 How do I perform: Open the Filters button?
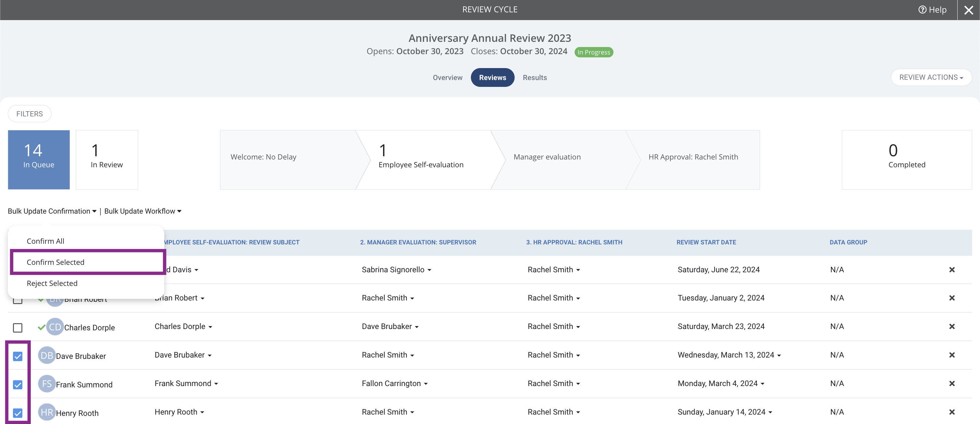[29, 114]
